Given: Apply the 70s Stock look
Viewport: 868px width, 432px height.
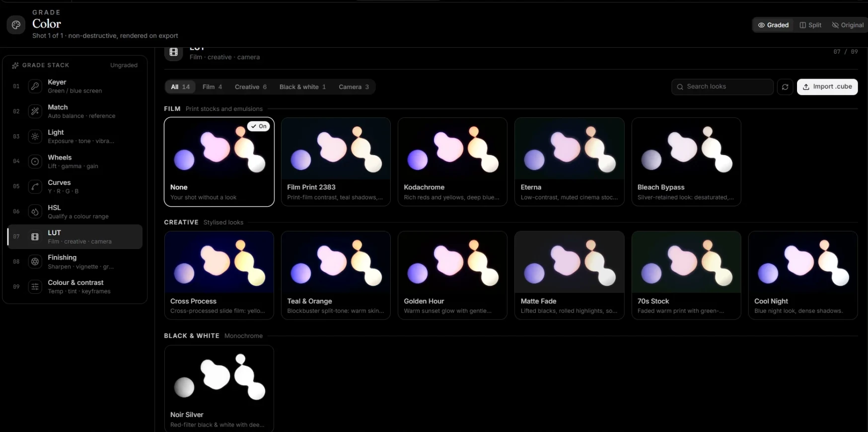Looking at the screenshot, I should [x=686, y=275].
